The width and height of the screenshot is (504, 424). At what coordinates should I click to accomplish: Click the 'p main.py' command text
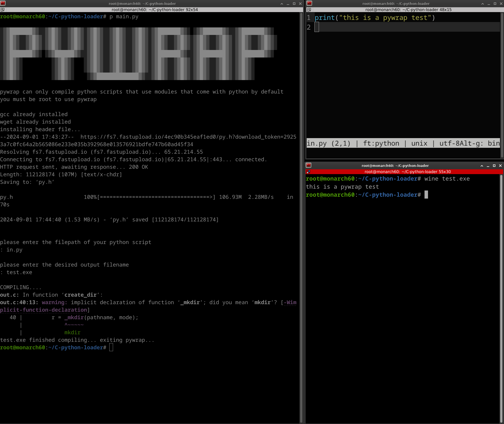tap(124, 17)
